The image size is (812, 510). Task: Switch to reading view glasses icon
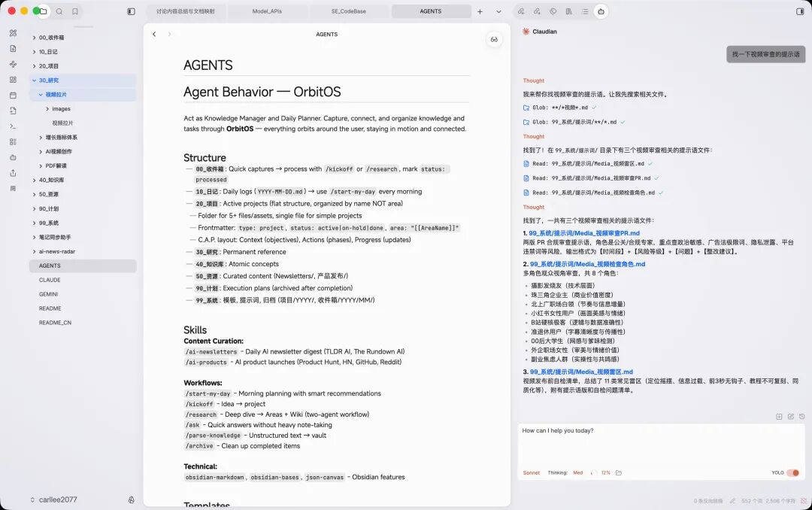tap(494, 39)
